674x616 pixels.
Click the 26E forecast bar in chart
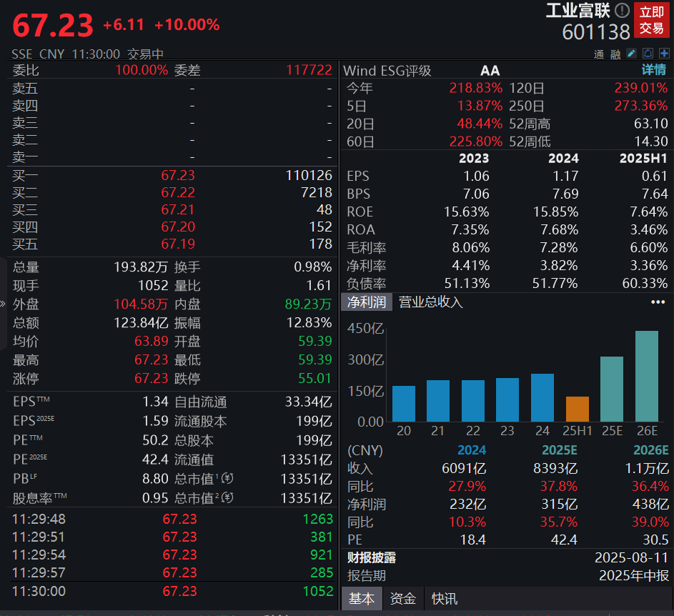[647, 376]
